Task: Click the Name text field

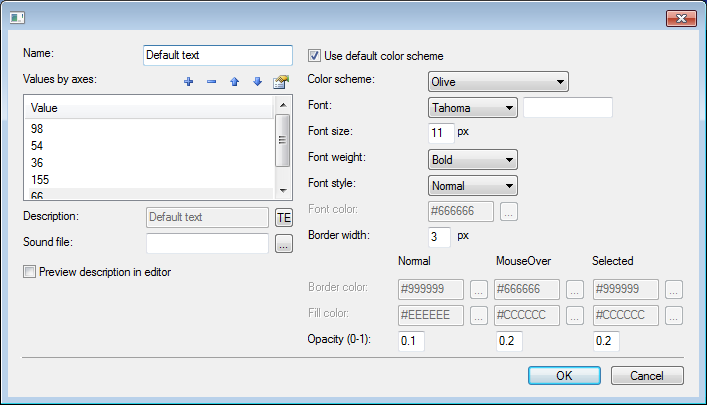Action: click(x=217, y=55)
